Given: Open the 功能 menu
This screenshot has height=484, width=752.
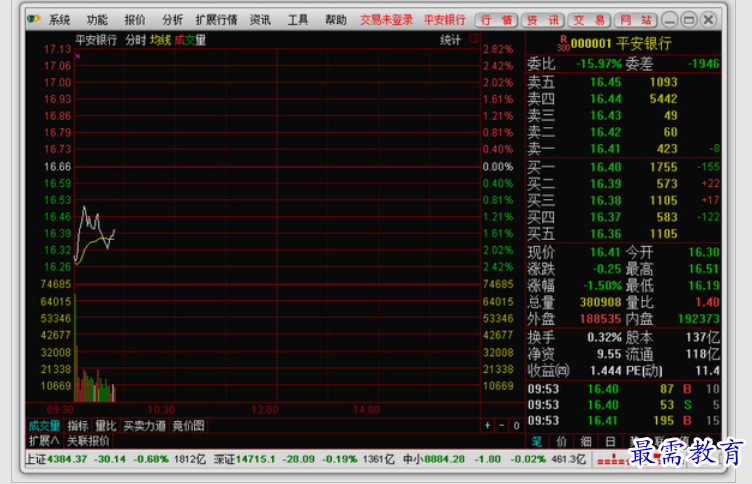Looking at the screenshot, I should pyautogui.click(x=97, y=20).
